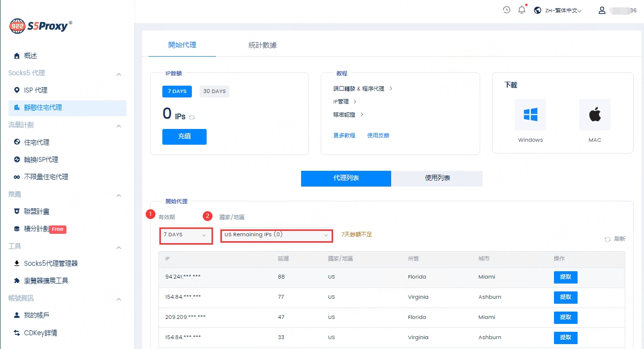The image size is (644, 349).
Task: Open the US Remaining IPs country dropdown
Action: (x=276, y=235)
